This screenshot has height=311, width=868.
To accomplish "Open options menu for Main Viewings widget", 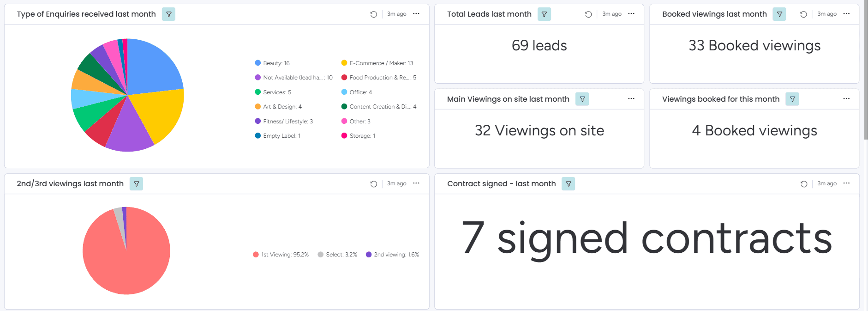I will point(631,98).
